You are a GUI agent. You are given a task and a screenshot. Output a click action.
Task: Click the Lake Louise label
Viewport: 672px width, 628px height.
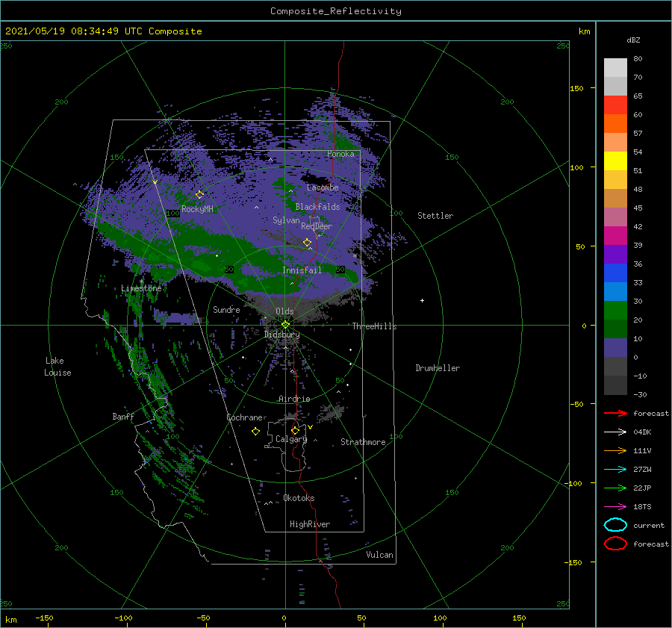click(57, 367)
